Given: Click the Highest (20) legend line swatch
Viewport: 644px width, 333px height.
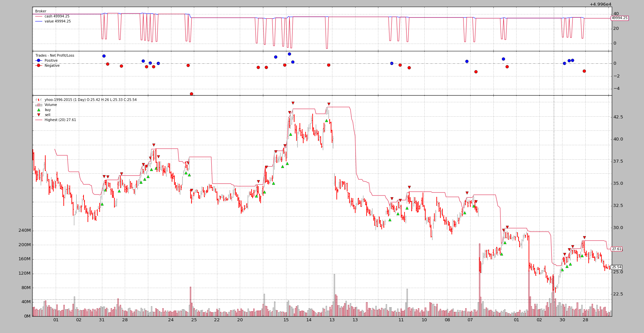Looking at the screenshot, I should [x=39, y=120].
